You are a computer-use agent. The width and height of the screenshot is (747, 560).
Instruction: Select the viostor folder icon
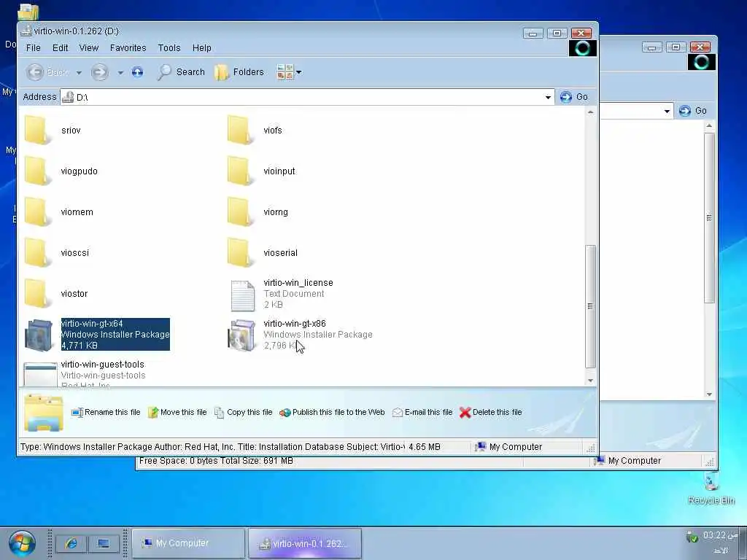tap(37, 294)
